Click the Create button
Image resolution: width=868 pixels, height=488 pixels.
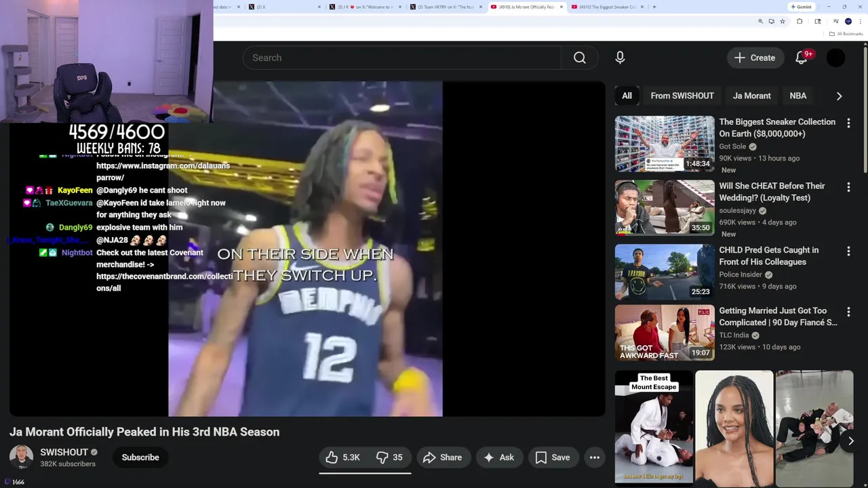755,58
